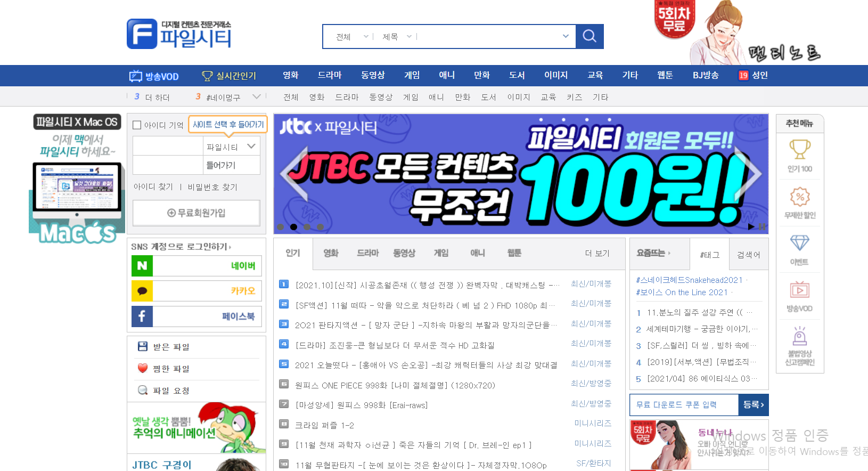Open #스네이크헤드Snakehead2021 tag
This screenshot has height=471, width=868.
(x=689, y=280)
